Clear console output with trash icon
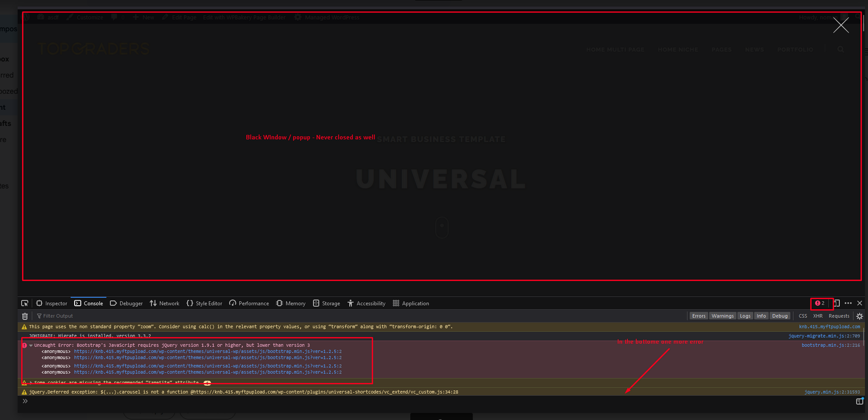The width and height of the screenshot is (868, 420). tap(25, 316)
